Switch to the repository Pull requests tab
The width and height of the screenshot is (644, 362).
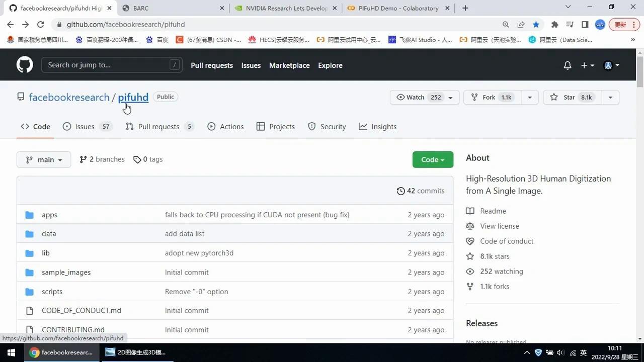[160, 127]
